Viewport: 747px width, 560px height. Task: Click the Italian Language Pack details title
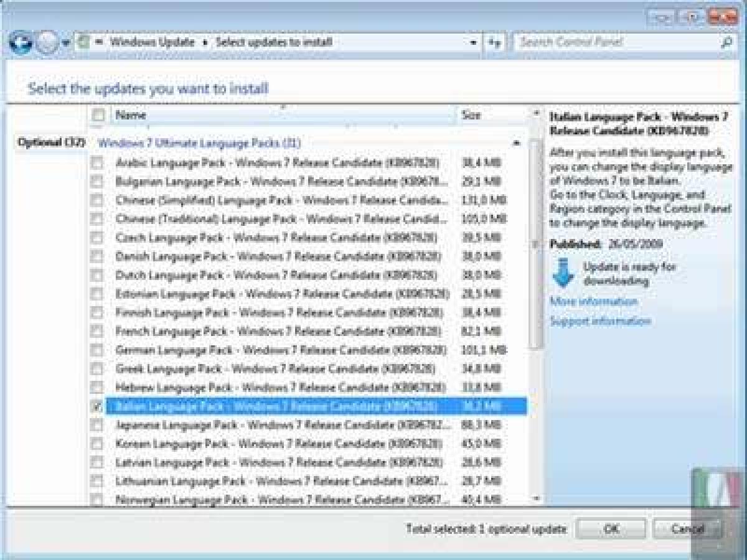click(x=639, y=124)
